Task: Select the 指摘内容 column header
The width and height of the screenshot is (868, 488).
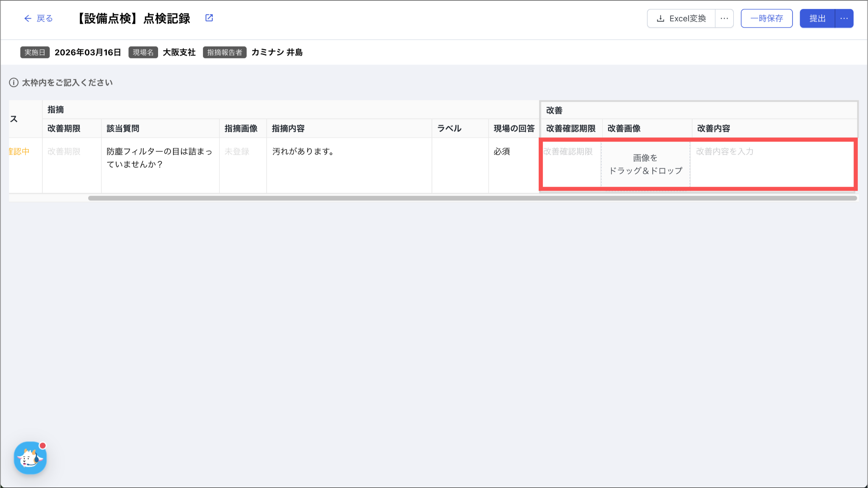Action: click(x=288, y=128)
